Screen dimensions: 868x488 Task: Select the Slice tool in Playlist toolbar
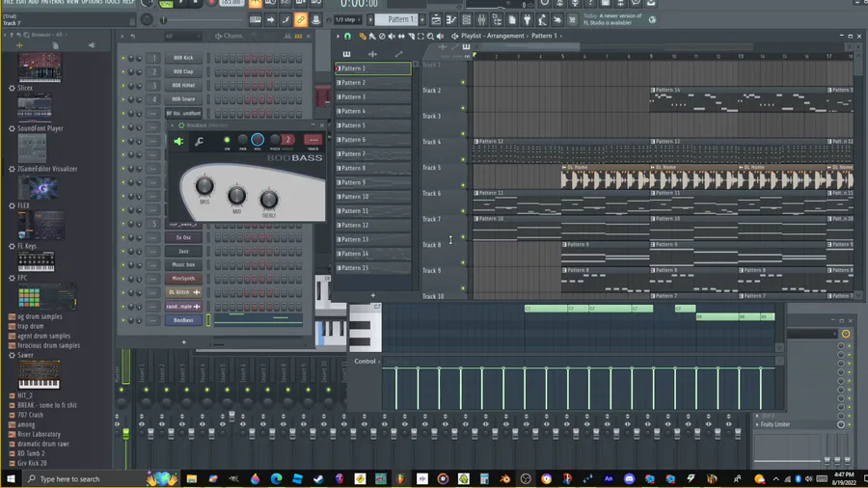[411, 36]
